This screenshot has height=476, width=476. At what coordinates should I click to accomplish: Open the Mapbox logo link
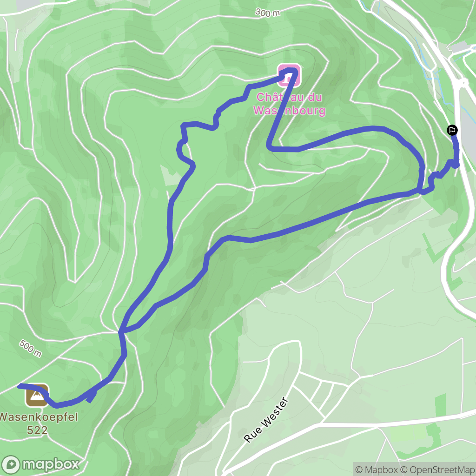click(x=40, y=464)
